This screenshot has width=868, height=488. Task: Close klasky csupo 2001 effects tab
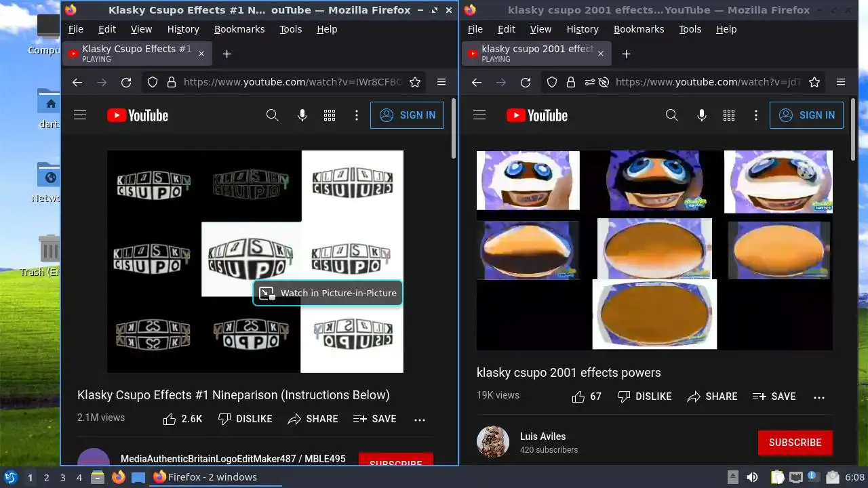(x=600, y=54)
